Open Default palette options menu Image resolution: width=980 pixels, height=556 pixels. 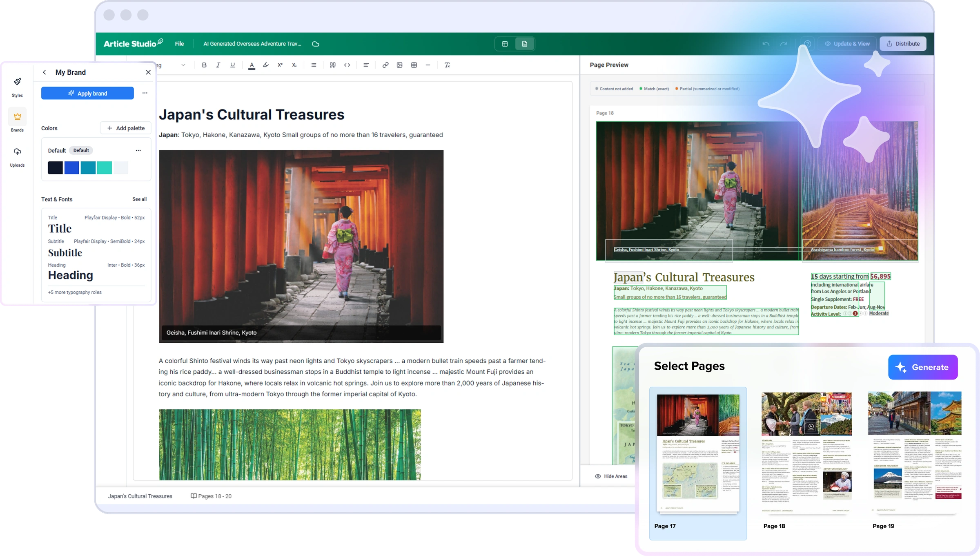click(138, 150)
